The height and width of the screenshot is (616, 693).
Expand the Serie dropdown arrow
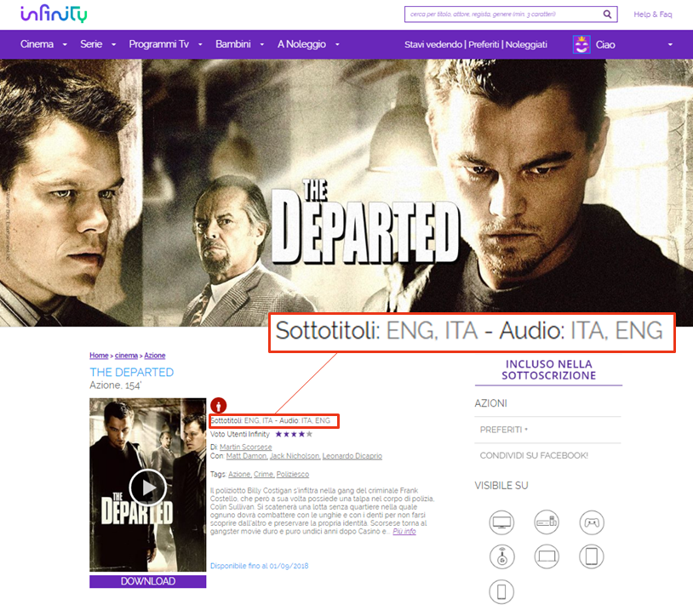(x=113, y=44)
